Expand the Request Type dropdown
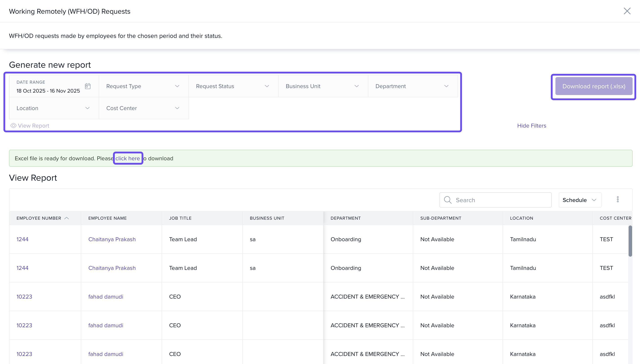The image size is (640, 364). [x=144, y=86]
